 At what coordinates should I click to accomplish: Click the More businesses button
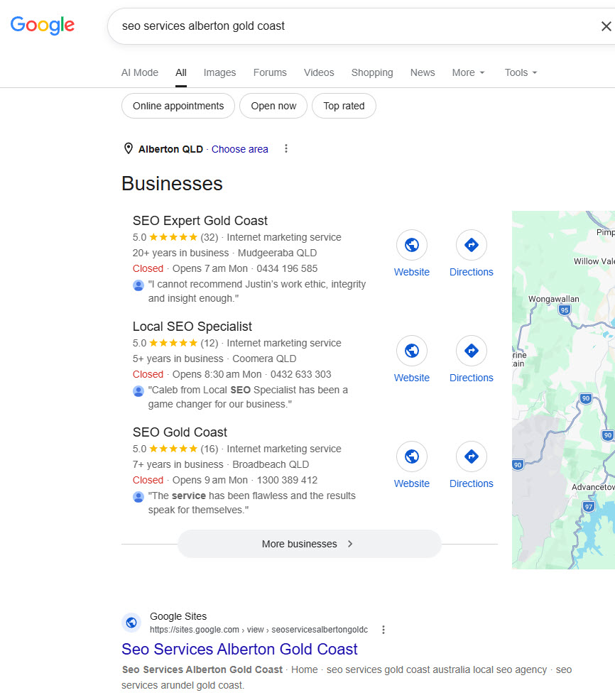pos(310,544)
